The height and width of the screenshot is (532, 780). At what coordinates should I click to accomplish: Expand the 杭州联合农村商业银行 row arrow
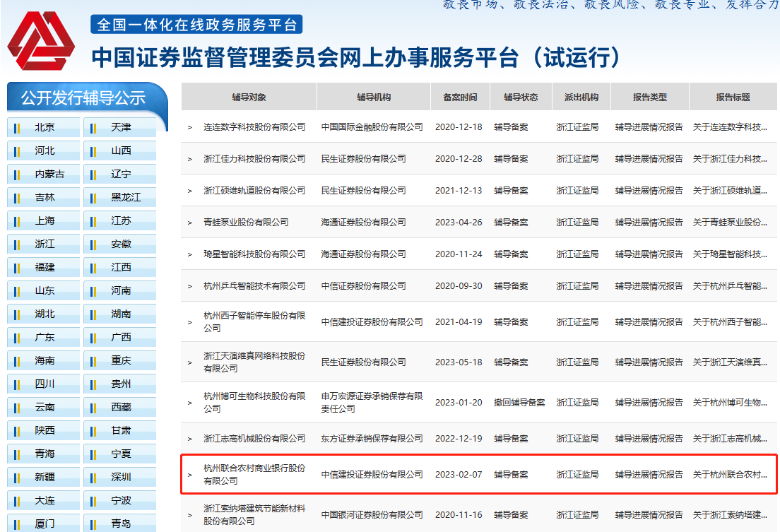(189, 475)
